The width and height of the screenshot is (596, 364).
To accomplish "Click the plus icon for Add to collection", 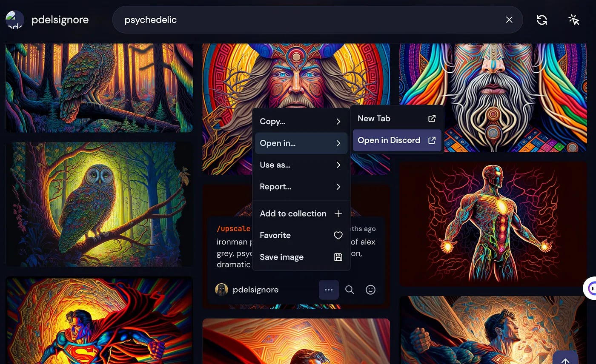I will 338,213.
